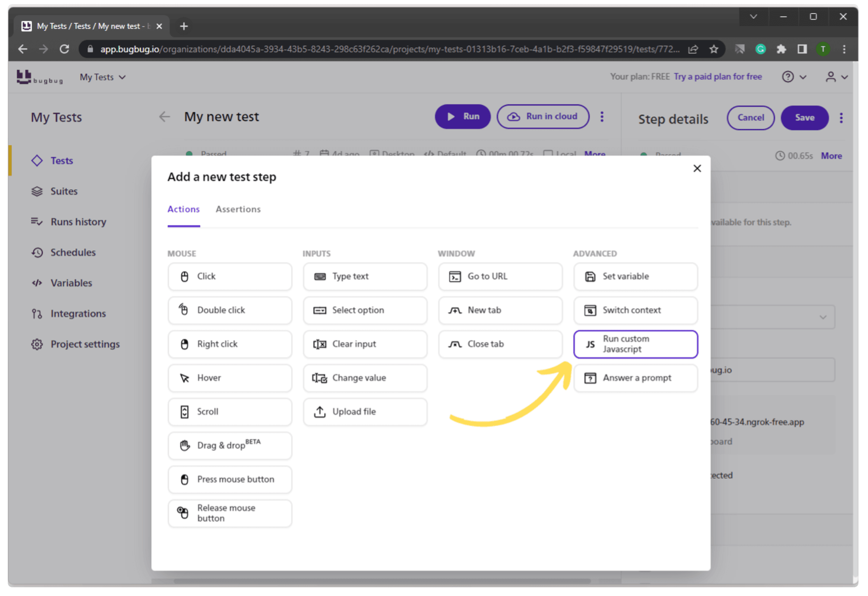Image resolution: width=868 pixels, height=596 pixels.
Task: Select the Double click action
Action: click(230, 310)
